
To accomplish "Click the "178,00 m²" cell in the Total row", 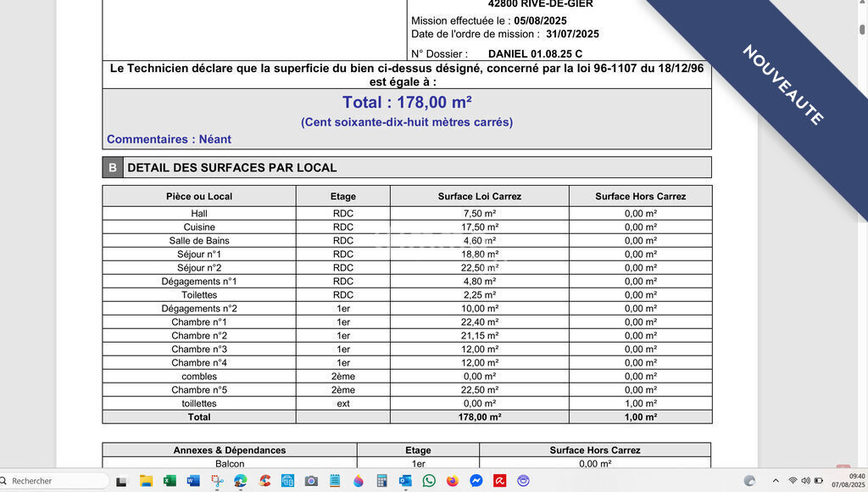I will pos(480,417).
